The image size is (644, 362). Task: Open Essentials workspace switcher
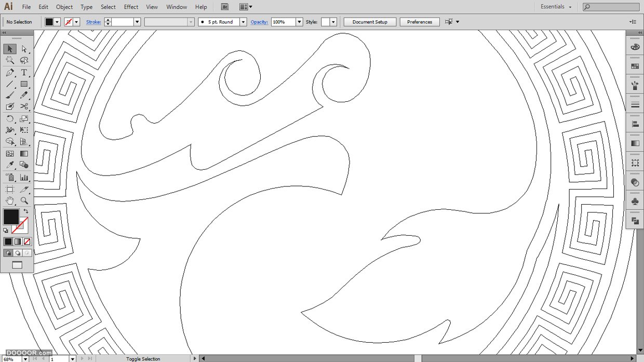(x=556, y=7)
